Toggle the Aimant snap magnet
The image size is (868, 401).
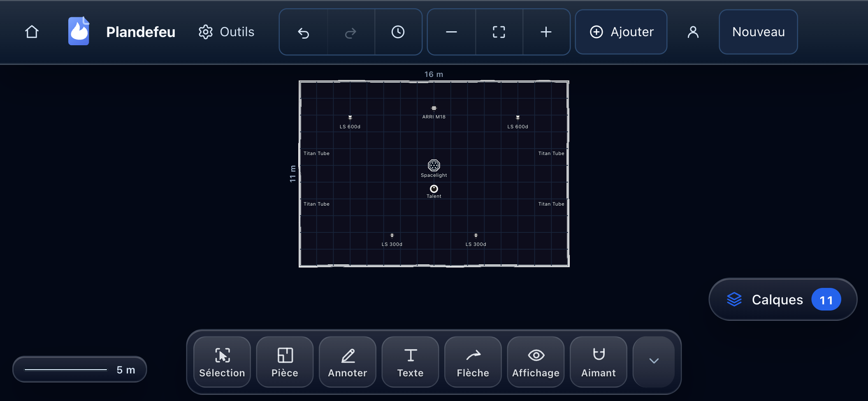tap(599, 362)
